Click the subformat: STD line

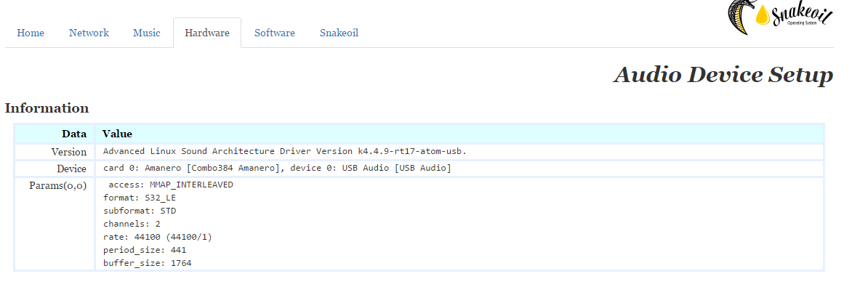point(140,211)
